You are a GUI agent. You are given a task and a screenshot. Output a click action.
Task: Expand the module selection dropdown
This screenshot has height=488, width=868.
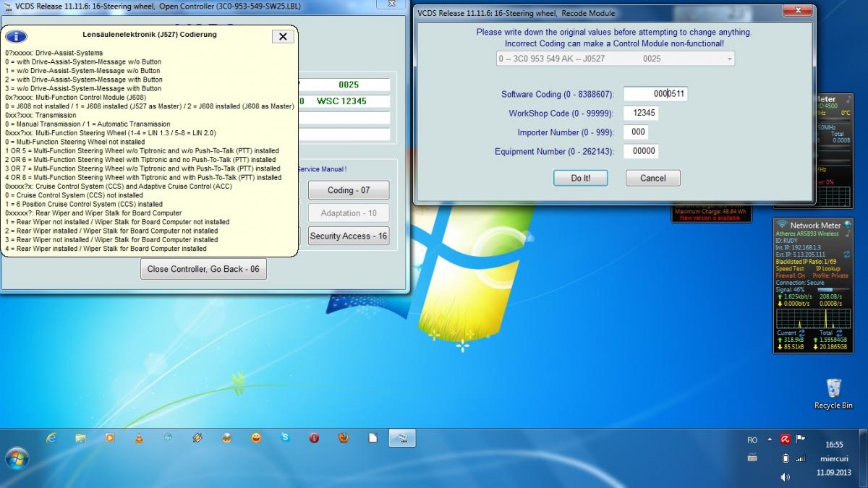tap(728, 59)
